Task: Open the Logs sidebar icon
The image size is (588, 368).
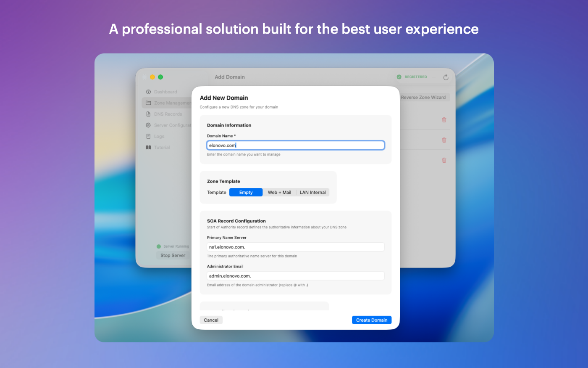Action: coord(148,136)
